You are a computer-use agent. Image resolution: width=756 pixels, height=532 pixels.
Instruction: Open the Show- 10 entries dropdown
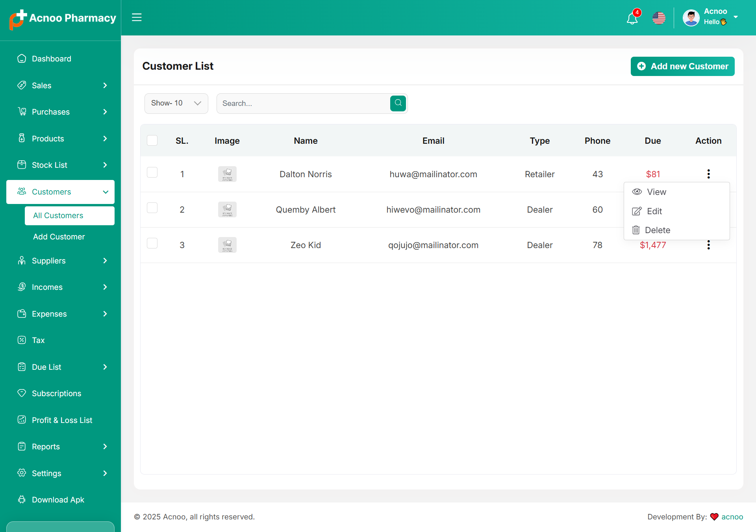click(x=176, y=103)
